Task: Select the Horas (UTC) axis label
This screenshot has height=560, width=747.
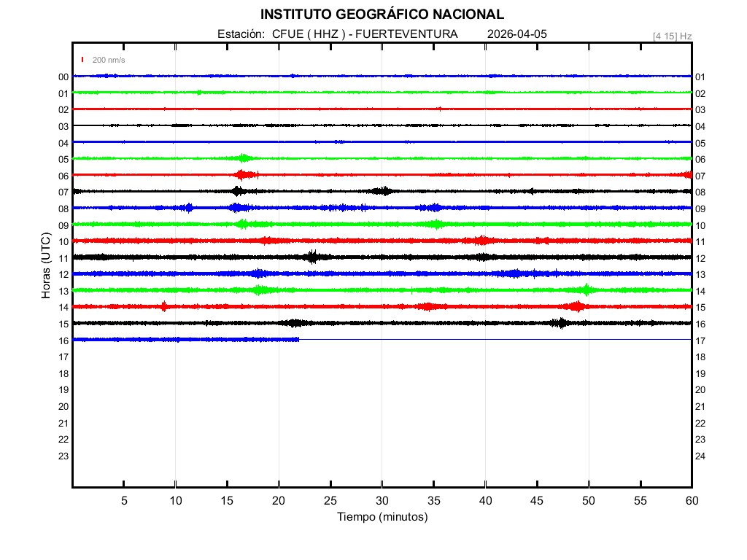Action: tap(45, 266)
